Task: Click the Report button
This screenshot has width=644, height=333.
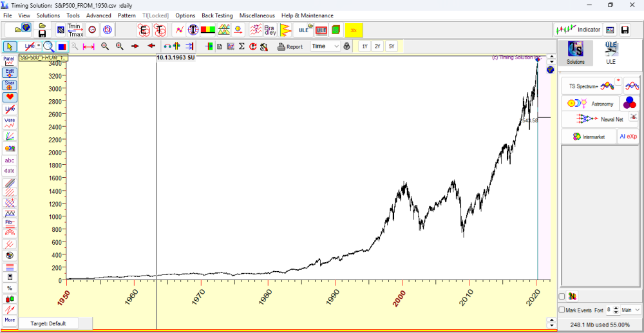Action: pyautogui.click(x=290, y=46)
